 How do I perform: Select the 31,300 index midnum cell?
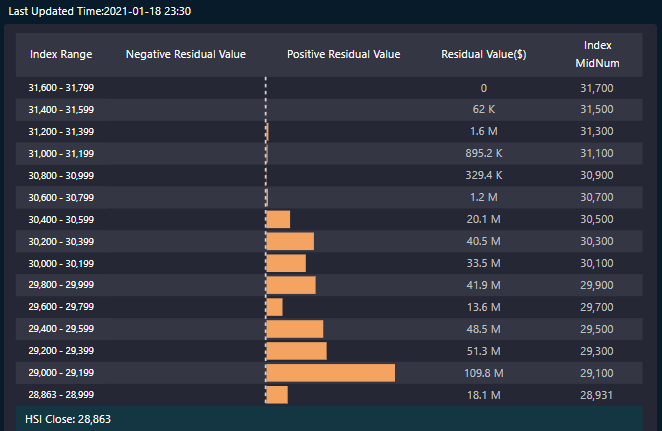[x=596, y=132]
